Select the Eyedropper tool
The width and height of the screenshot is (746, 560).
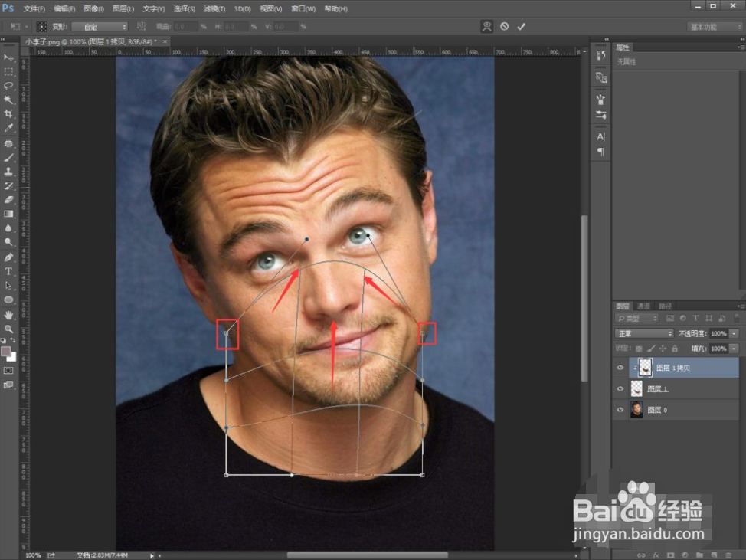tap(8, 127)
